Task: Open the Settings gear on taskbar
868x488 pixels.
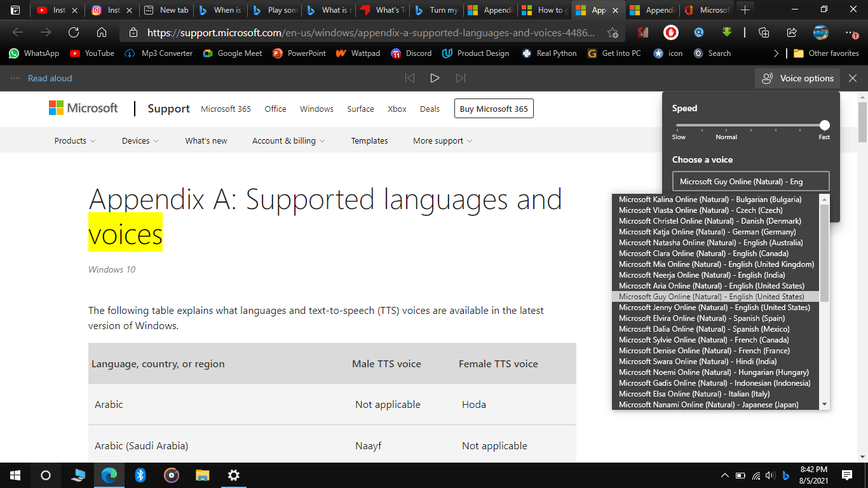Action: 234,475
